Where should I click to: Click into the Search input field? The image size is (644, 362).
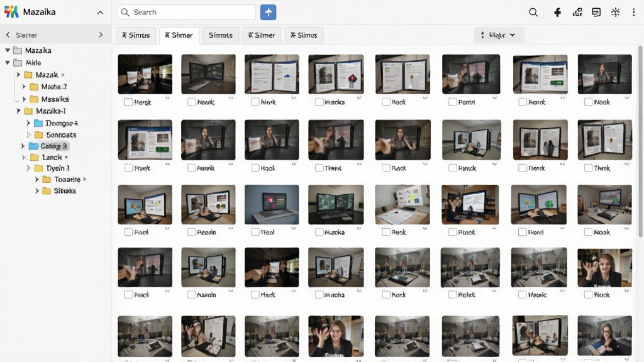pyautogui.click(x=186, y=13)
